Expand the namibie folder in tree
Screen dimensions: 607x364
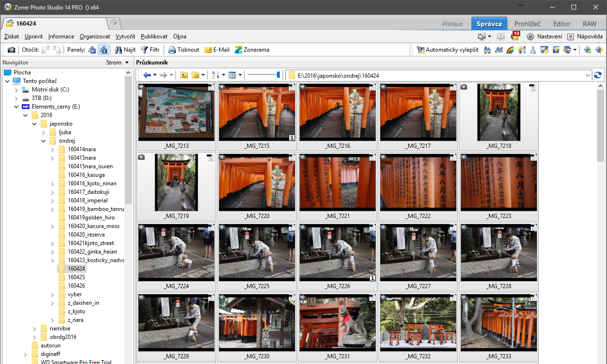(x=35, y=328)
